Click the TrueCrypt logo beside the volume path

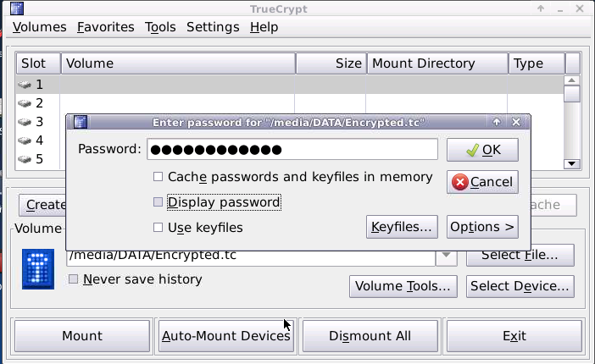39,268
